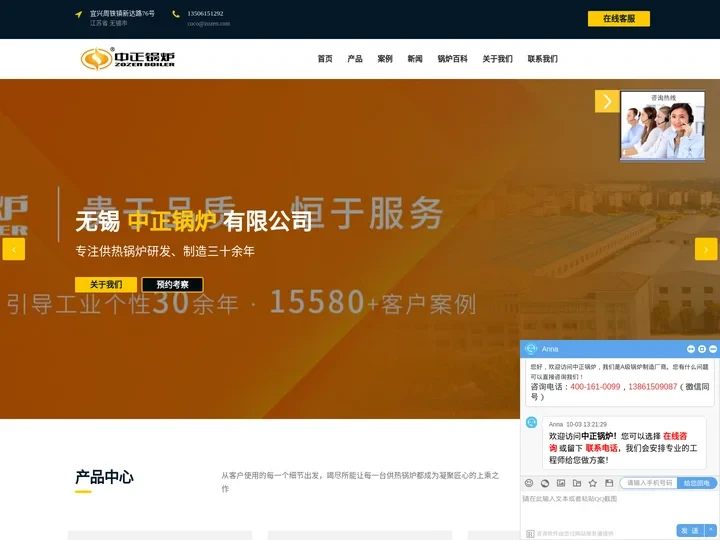Click the 产品中心 section heading

[104, 477]
